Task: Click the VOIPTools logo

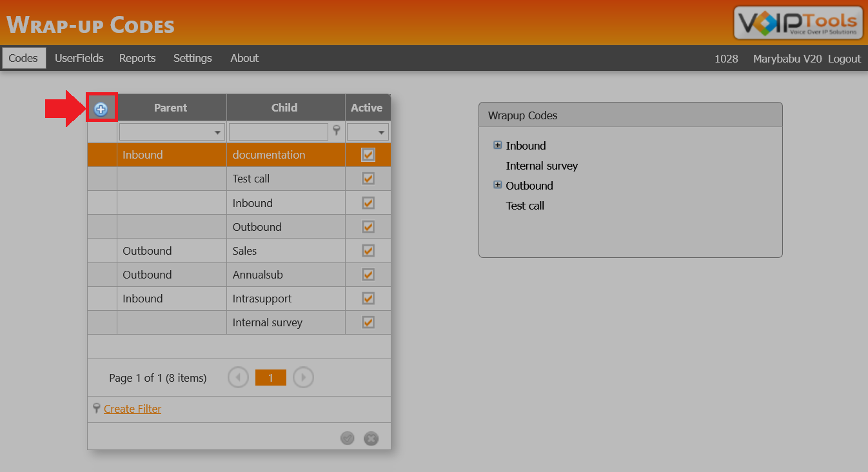Action: (x=798, y=23)
